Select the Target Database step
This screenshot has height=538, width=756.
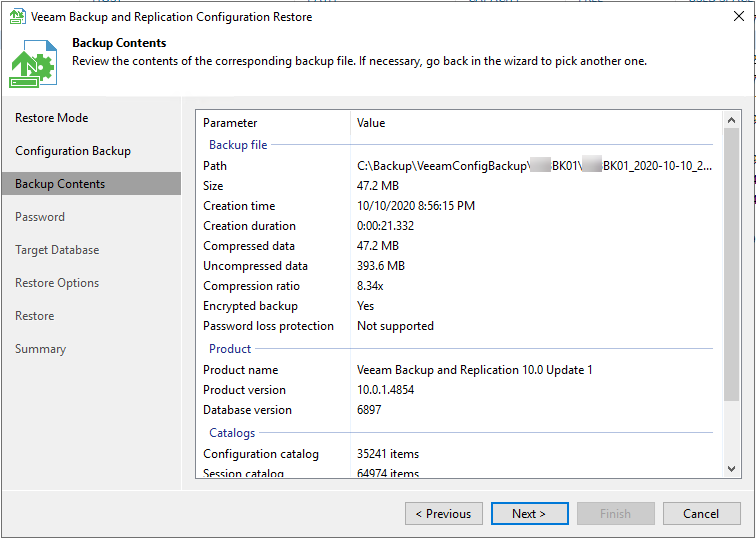pyautogui.click(x=57, y=250)
